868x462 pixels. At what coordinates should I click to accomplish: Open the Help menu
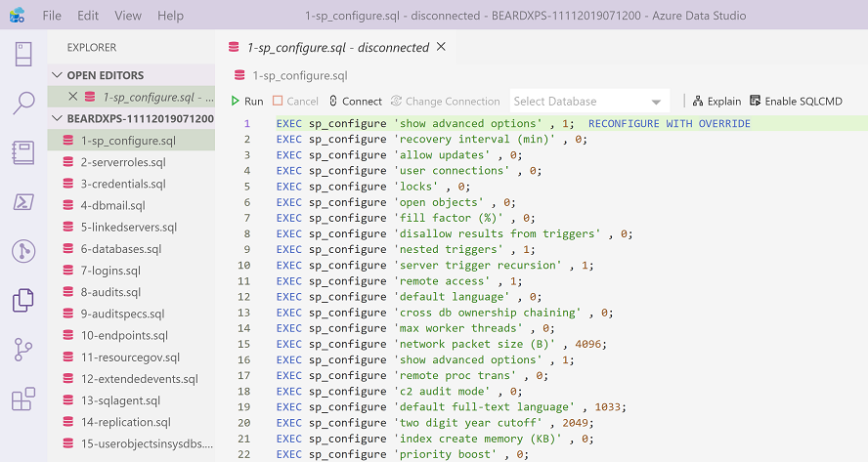pos(170,16)
